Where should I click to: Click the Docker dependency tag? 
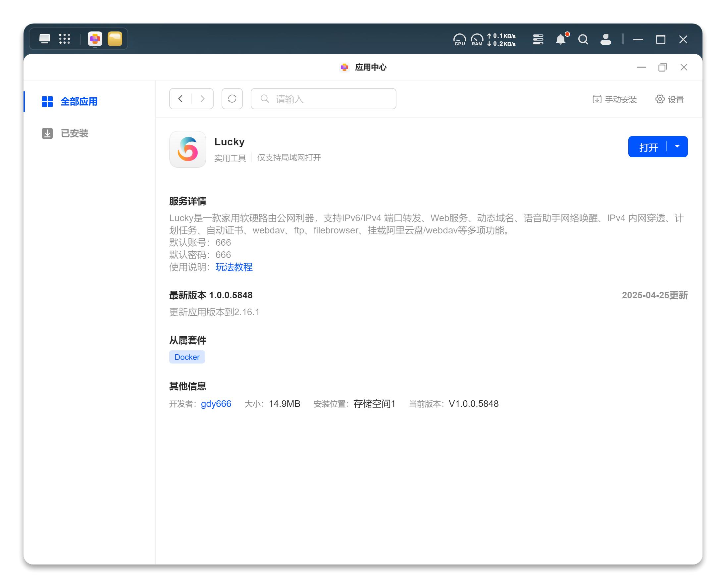[x=187, y=357]
